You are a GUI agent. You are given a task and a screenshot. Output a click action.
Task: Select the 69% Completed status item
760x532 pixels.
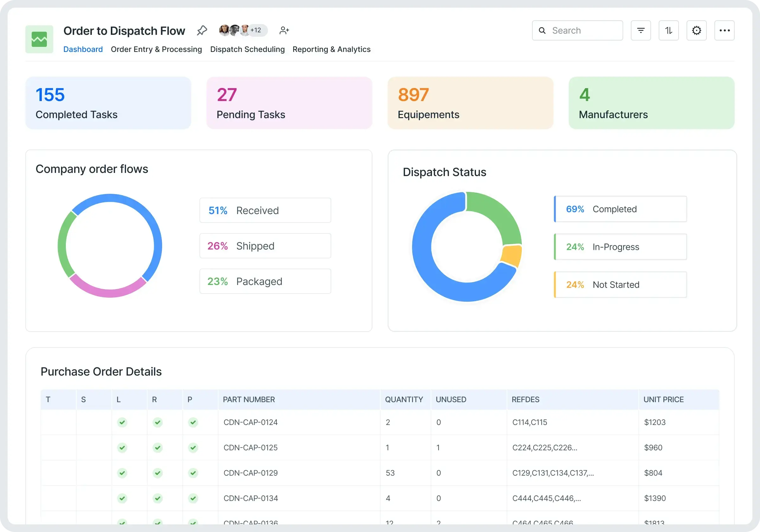[620, 209]
